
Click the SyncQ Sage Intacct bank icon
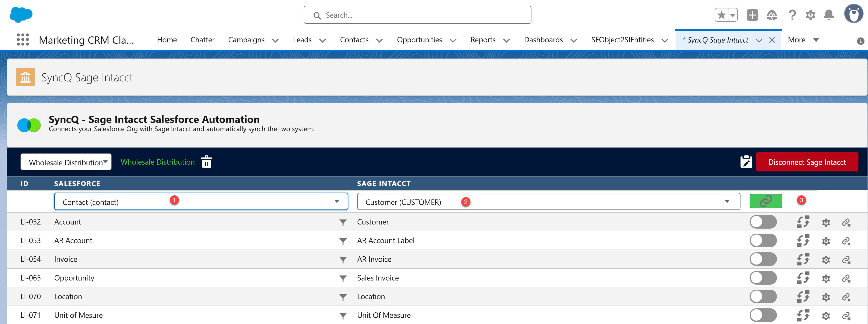click(x=25, y=77)
